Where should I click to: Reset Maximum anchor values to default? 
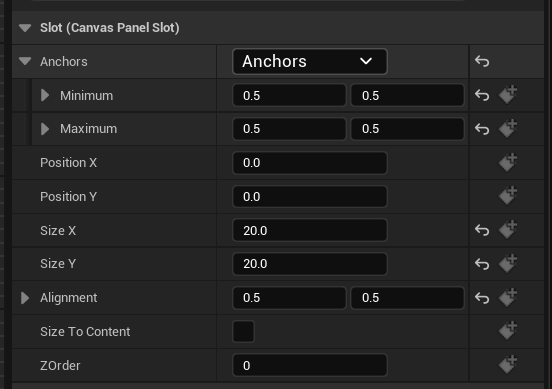tap(482, 129)
